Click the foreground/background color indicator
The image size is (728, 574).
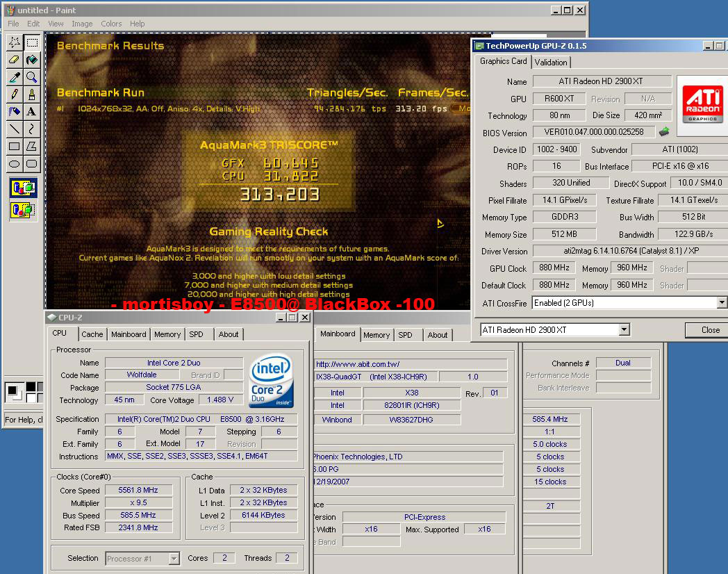click(x=13, y=392)
